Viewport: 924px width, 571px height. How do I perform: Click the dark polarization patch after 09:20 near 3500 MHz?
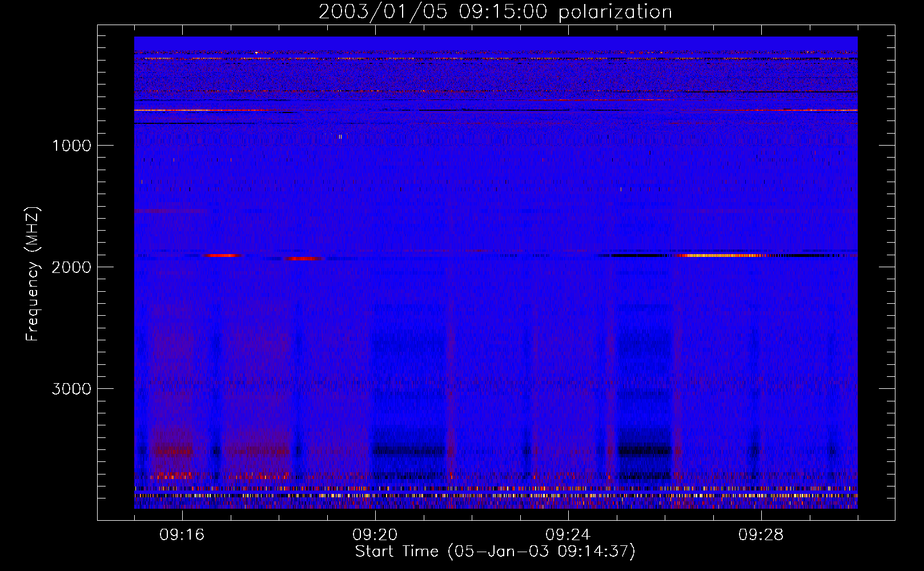click(x=409, y=451)
